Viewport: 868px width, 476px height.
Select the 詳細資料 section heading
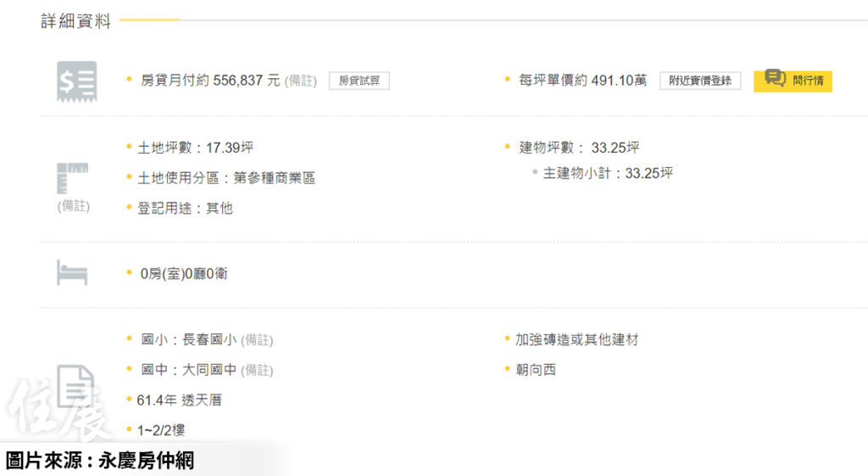[76, 22]
